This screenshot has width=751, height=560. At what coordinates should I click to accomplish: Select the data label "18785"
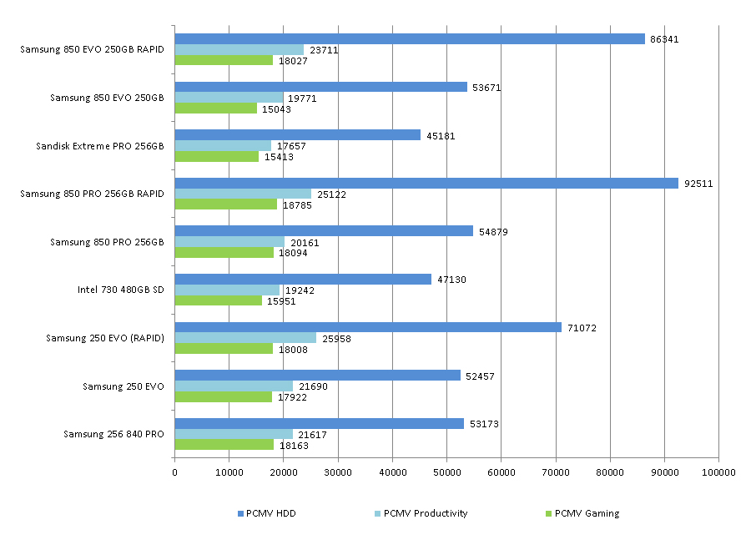(x=297, y=205)
